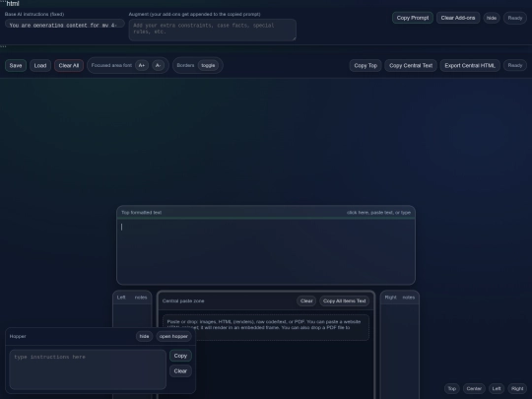Click the Left notes panel body
The height and width of the screenshot is (399, 532).
pos(132,315)
